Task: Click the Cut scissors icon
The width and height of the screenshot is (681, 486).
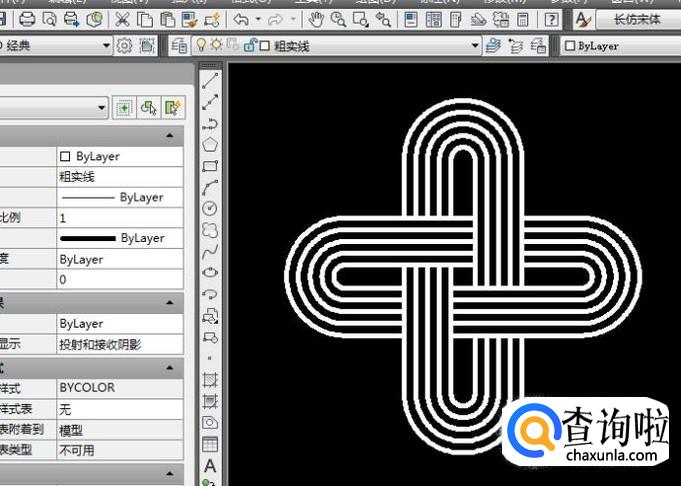Action: (x=122, y=19)
